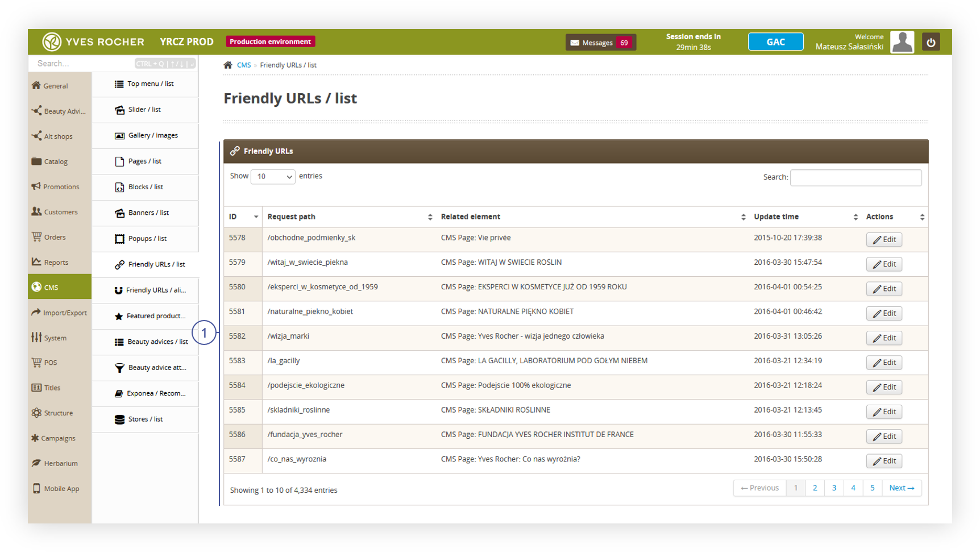
Task: Click the Reports chart icon
Action: point(36,261)
